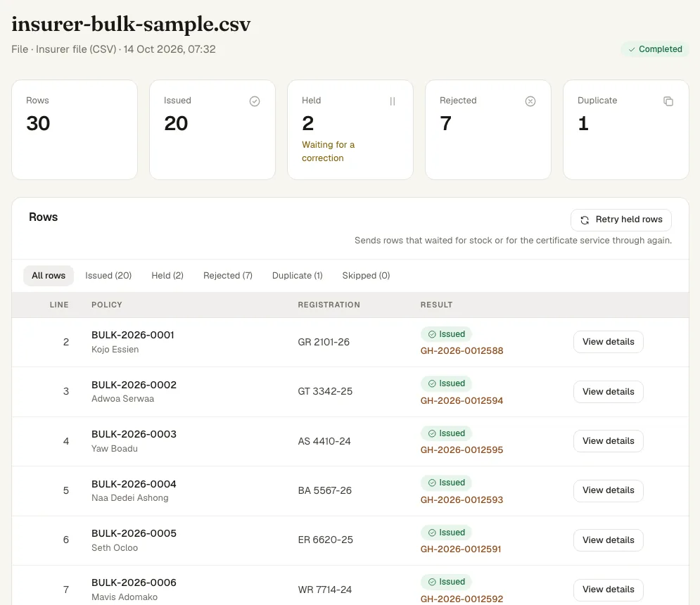The height and width of the screenshot is (605, 700).
Task: Filter by the Held (2) tab
Action: (x=167, y=276)
